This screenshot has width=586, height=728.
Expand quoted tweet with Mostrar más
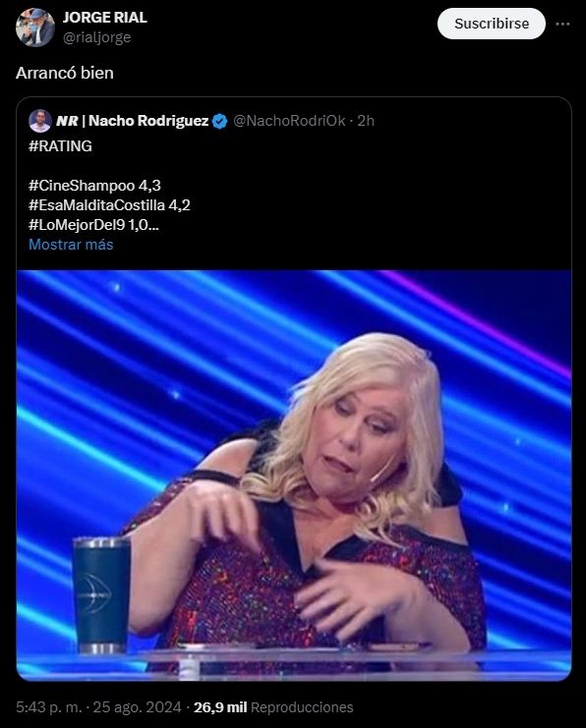71,245
